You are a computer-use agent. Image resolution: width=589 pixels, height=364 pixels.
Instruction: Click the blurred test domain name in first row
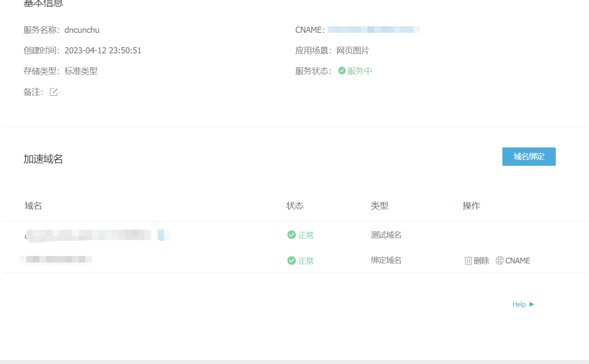(x=97, y=235)
